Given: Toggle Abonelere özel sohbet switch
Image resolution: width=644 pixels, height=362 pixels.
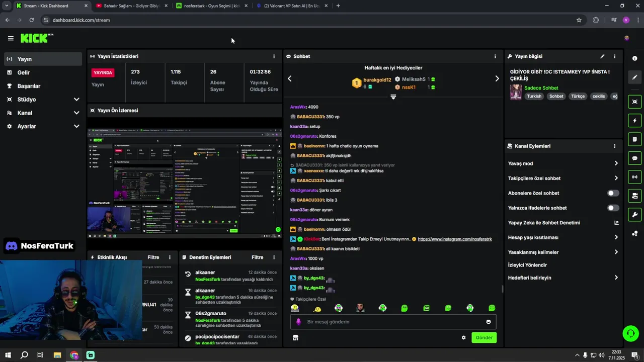Looking at the screenshot, I should tap(613, 193).
